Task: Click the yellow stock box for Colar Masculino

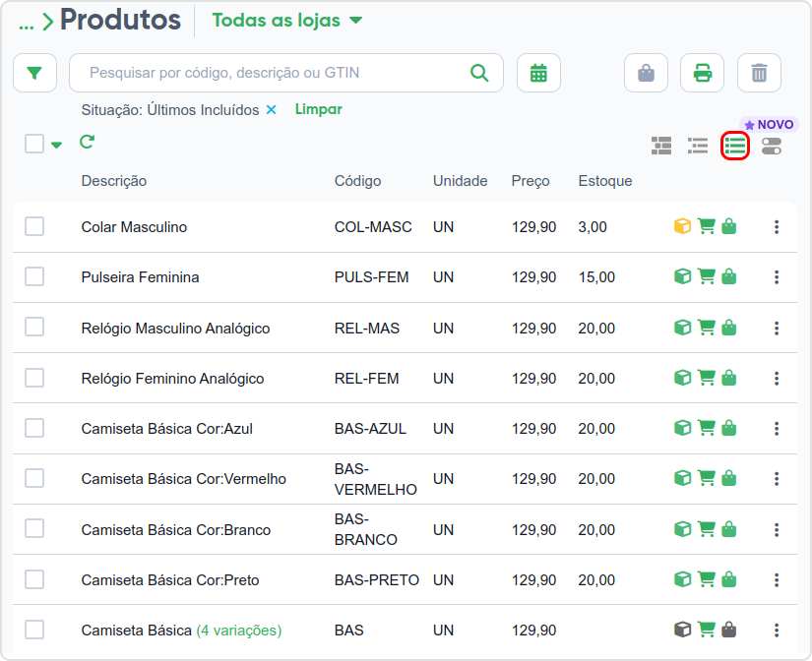Action: pyautogui.click(x=682, y=226)
